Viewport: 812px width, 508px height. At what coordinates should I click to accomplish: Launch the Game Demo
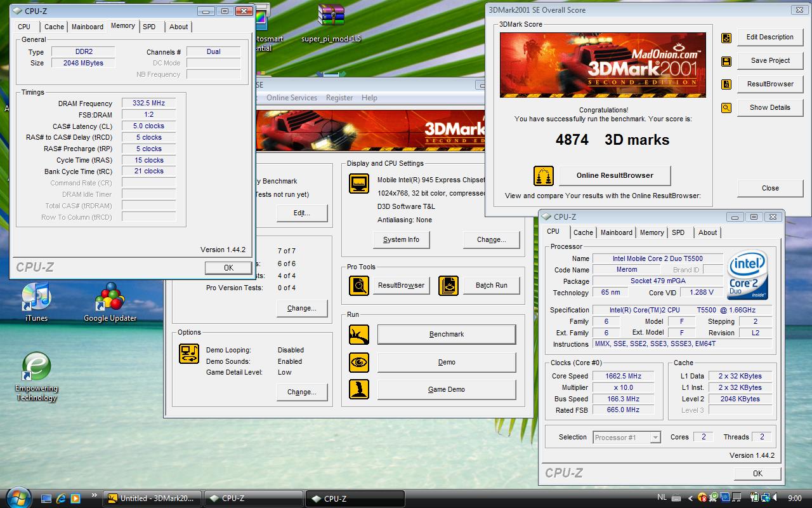[447, 389]
